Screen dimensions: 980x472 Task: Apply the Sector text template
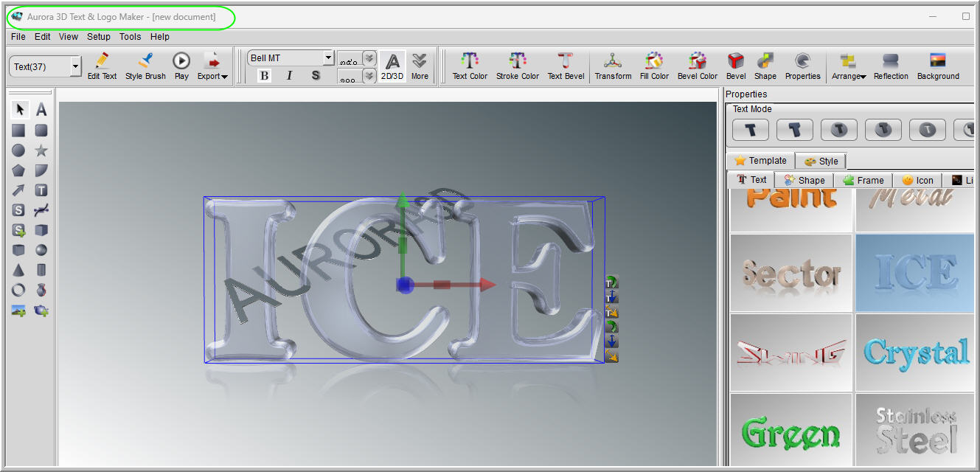pyautogui.click(x=791, y=273)
